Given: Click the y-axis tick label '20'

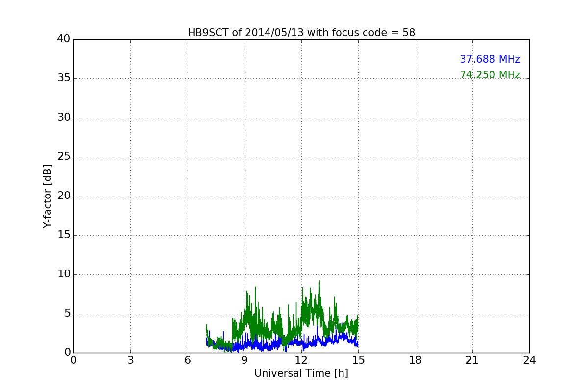Looking at the screenshot, I should 64,196.
